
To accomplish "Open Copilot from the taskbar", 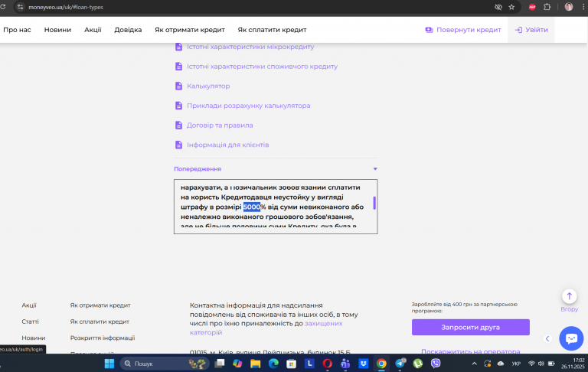I will [237, 364].
